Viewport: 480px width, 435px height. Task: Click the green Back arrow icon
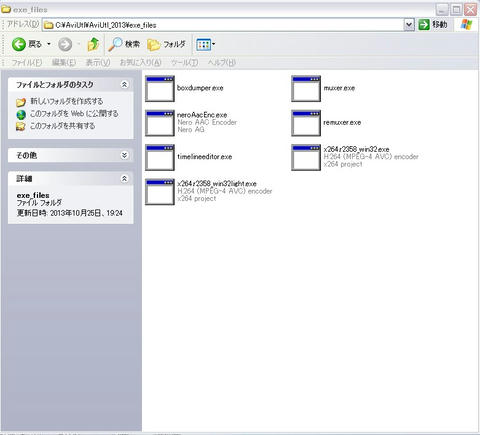19,44
